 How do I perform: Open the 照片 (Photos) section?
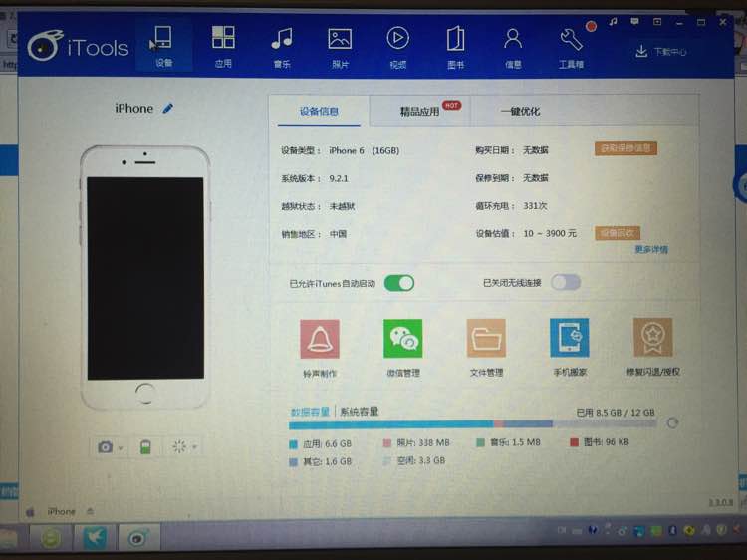click(340, 47)
